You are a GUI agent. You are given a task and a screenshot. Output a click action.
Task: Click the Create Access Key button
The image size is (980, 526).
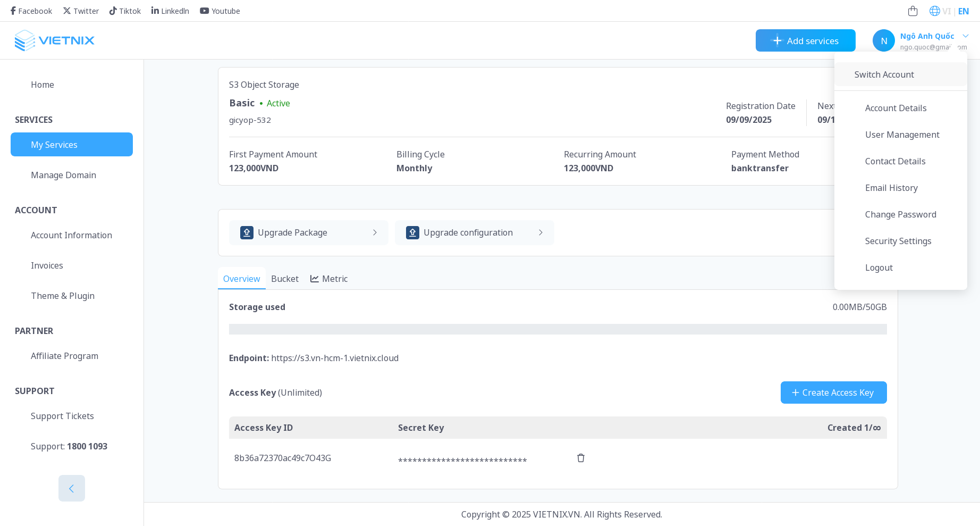pos(833,393)
